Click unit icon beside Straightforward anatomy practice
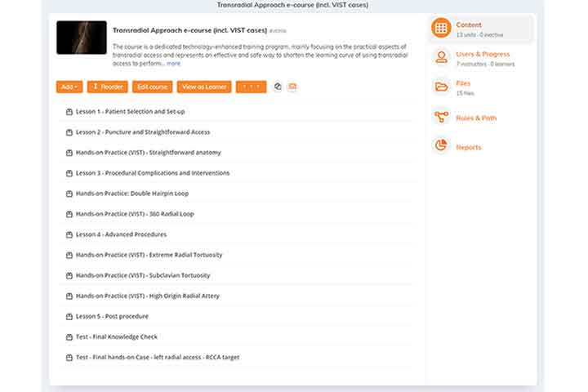Screen dimensions: 588x392 [x=69, y=153]
